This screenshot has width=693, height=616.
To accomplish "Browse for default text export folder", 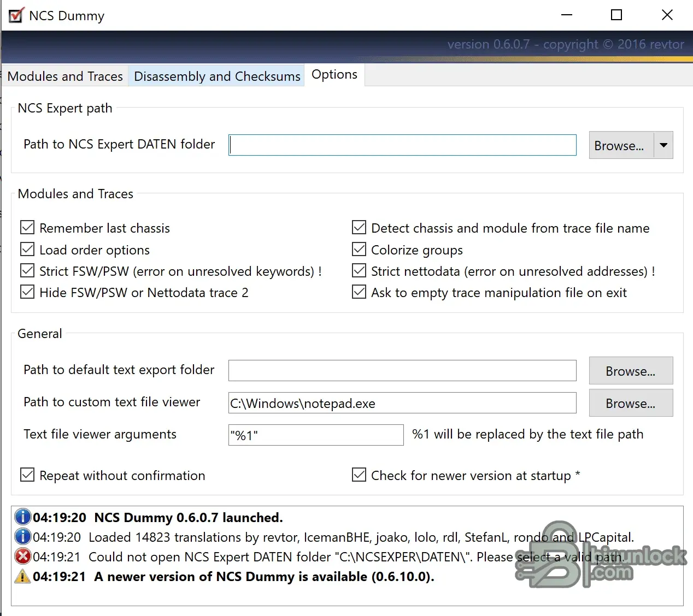I will (631, 371).
